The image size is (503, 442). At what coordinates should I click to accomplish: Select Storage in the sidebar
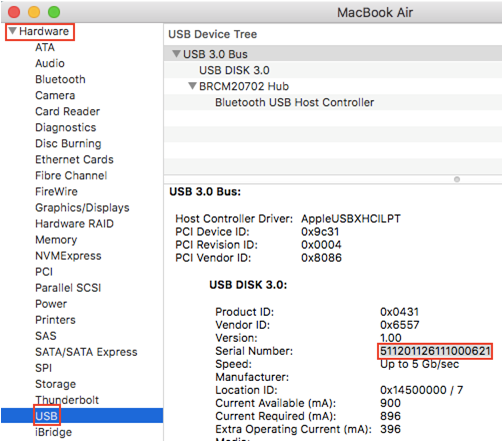click(x=55, y=384)
